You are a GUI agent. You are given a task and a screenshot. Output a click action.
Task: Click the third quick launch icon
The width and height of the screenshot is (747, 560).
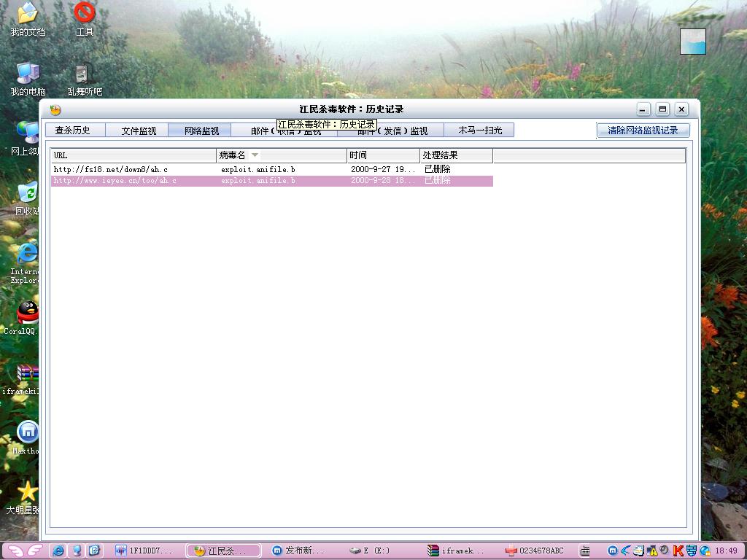[94, 551]
